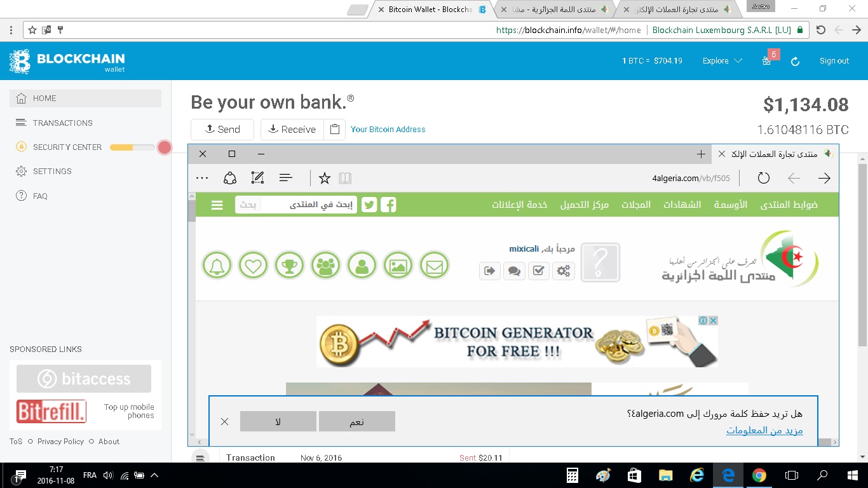The image size is (868, 488).
Task: Open the Your Bitcoin Address link
Action: 388,130
